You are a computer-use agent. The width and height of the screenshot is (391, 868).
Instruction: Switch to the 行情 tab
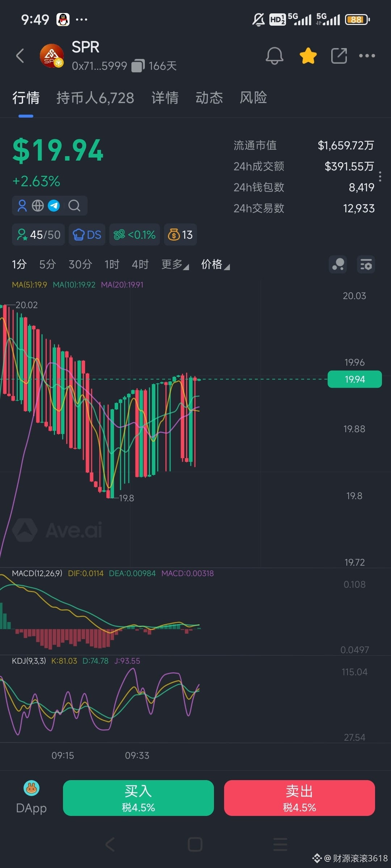coord(26,98)
